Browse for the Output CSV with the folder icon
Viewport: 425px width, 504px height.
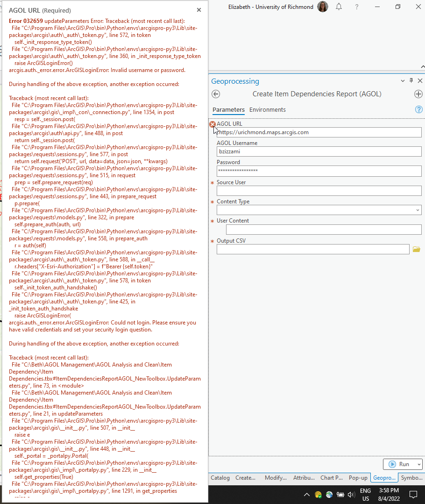416,249
